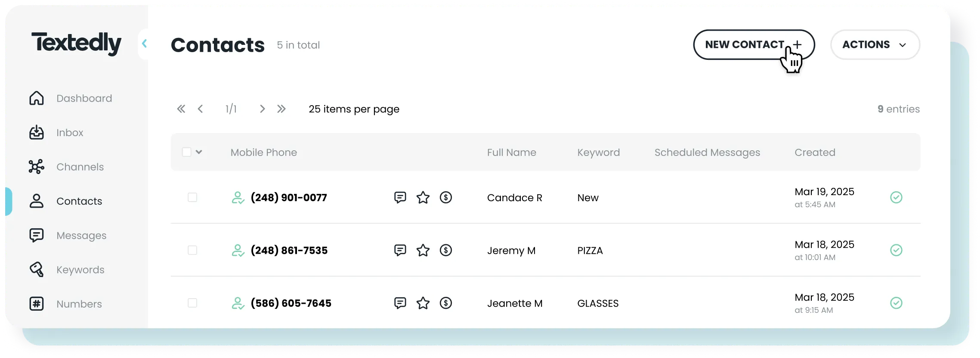Image resolution: width=980 pixels, height=358 pixels.
Task: Star the contact (248) 901-0077
Action: (x=423, y=197)
